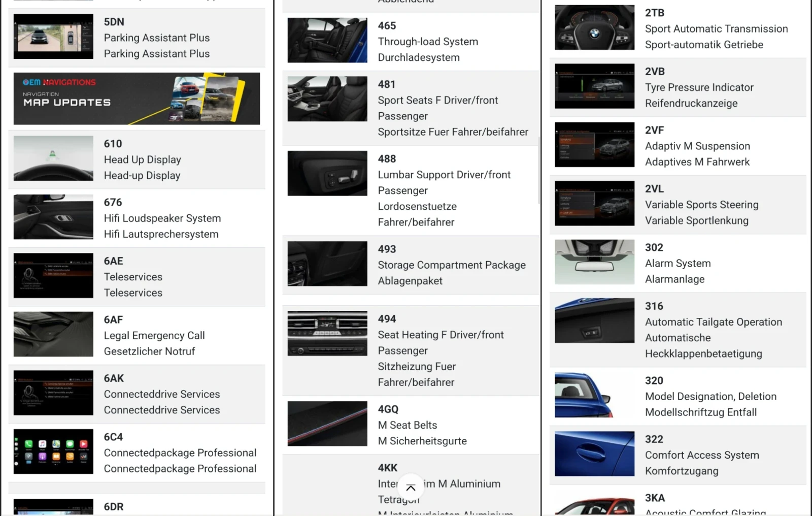Select the Adaptiv M Suspension entry
Viewport: 812px width, 516px height.
pos(697,146)
